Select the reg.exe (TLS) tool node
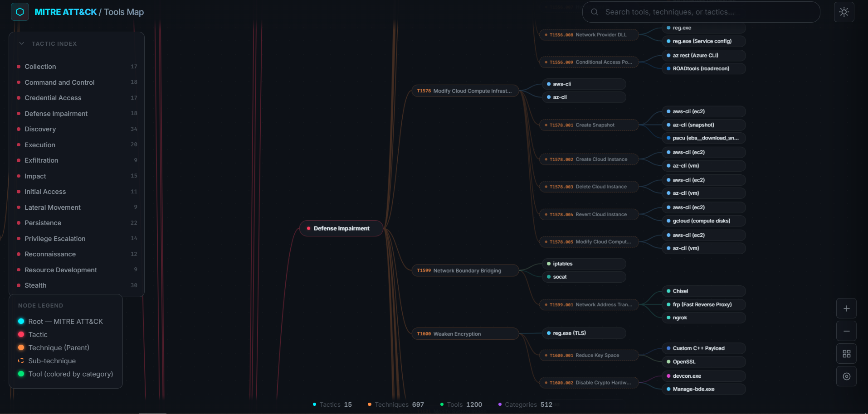This screenshot has width=868, height=414. point(584,333)
